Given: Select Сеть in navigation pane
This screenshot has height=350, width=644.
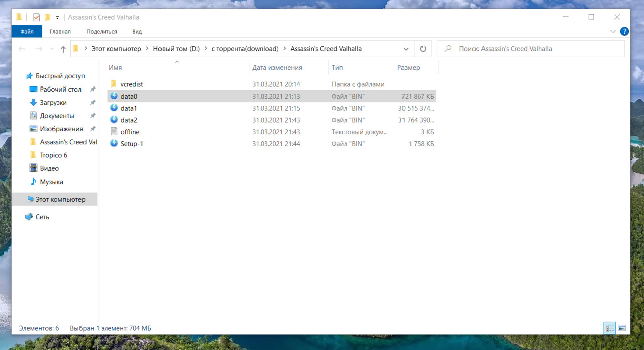Looking at the screenshot, I should click(42, 217).
